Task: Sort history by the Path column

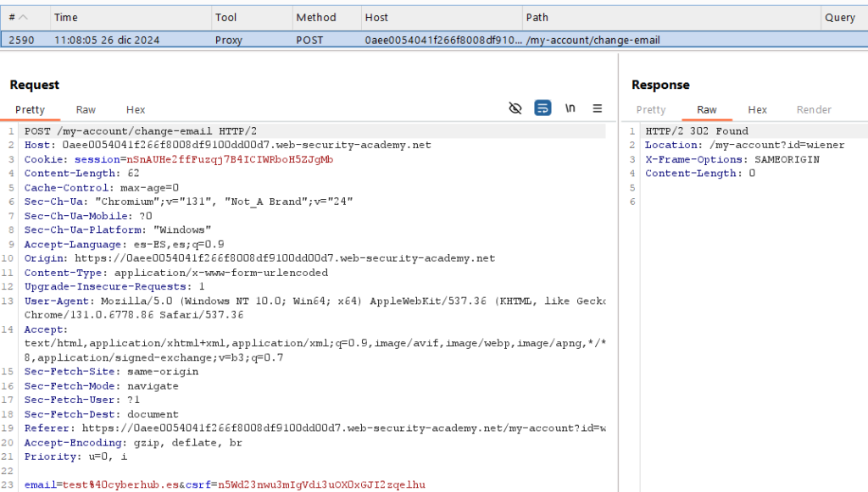Action: [671, 18]
